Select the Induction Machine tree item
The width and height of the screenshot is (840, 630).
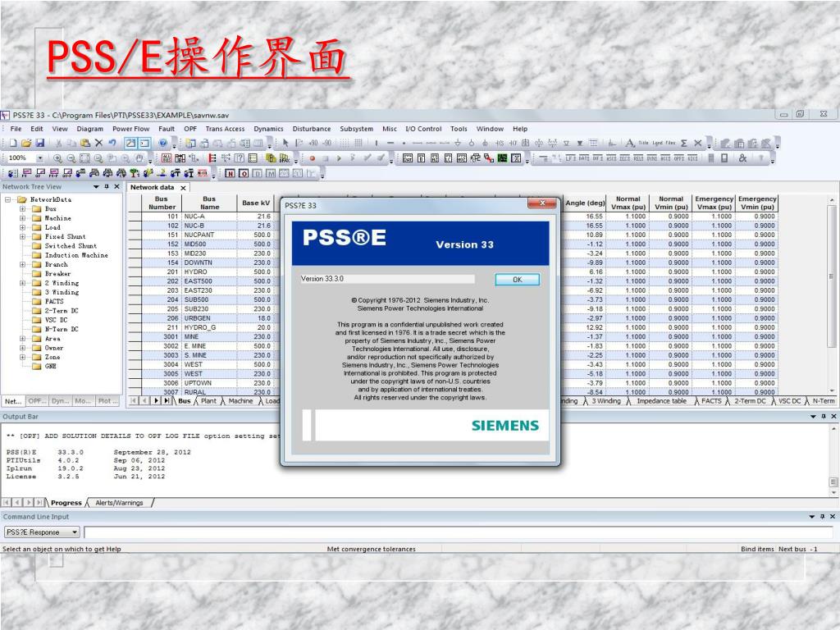pyautogui.click(x=76, y=255)
